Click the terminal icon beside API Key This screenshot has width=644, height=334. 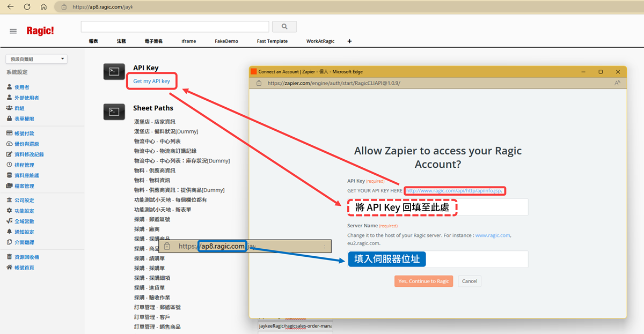pos(114,71)
